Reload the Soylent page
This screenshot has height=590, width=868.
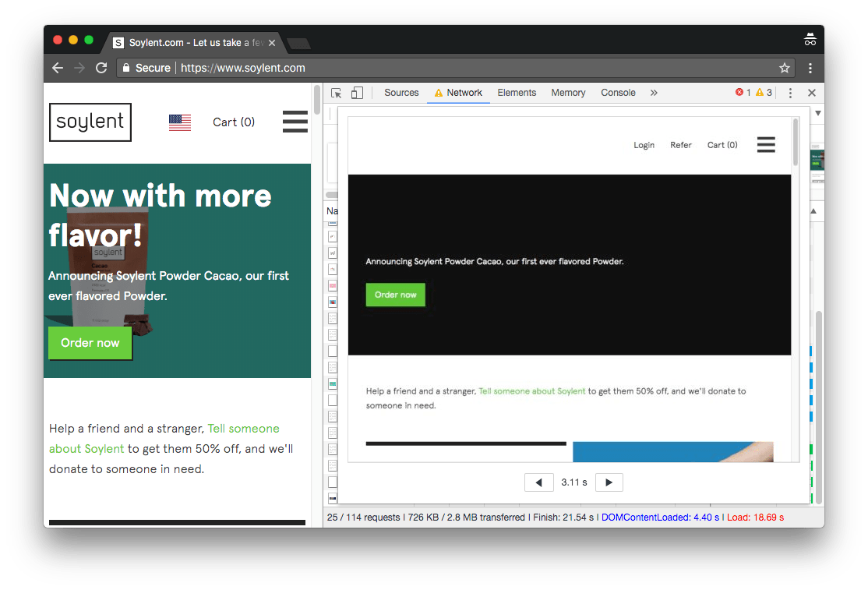coord(101,68)
